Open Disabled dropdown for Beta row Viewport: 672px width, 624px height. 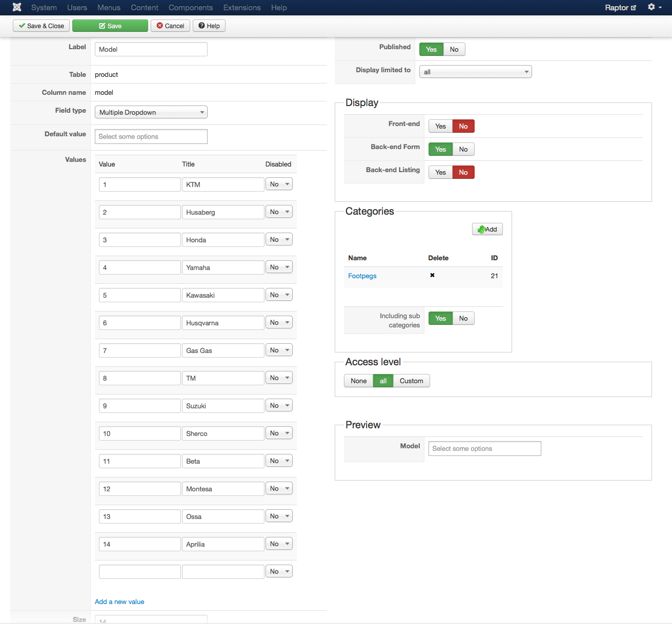pos(279,461)
